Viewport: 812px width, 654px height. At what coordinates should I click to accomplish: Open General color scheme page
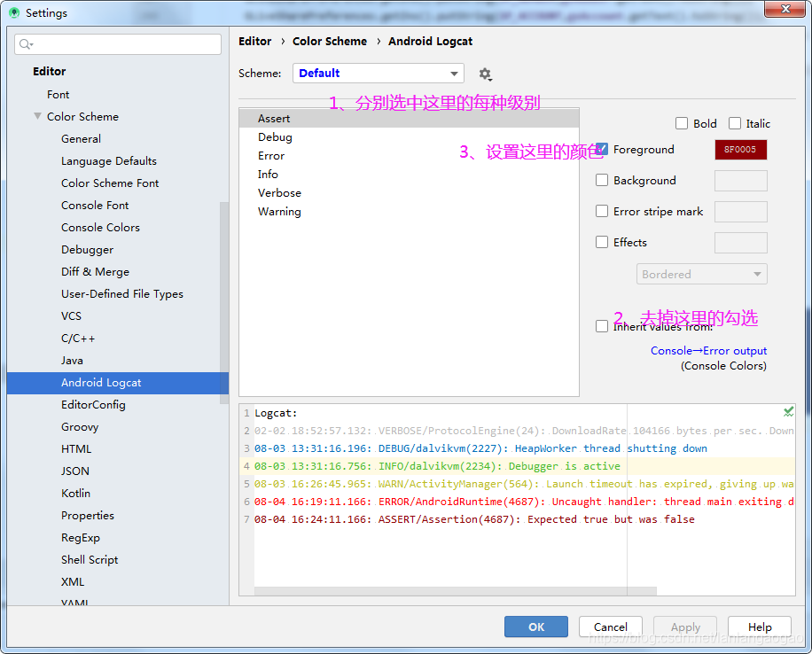81,139
